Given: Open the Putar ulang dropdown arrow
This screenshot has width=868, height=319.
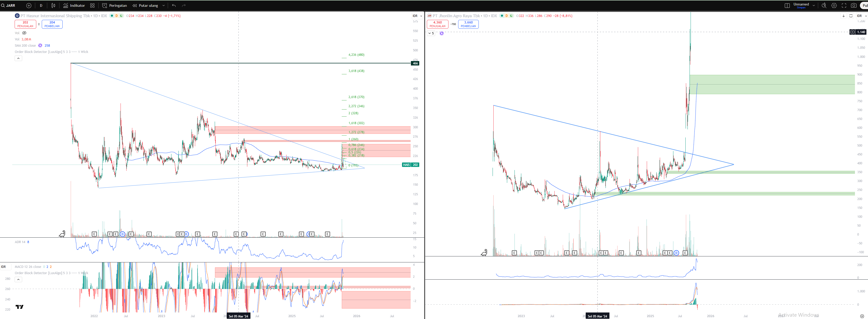Looking at the screenshot, I should (163, 5).
